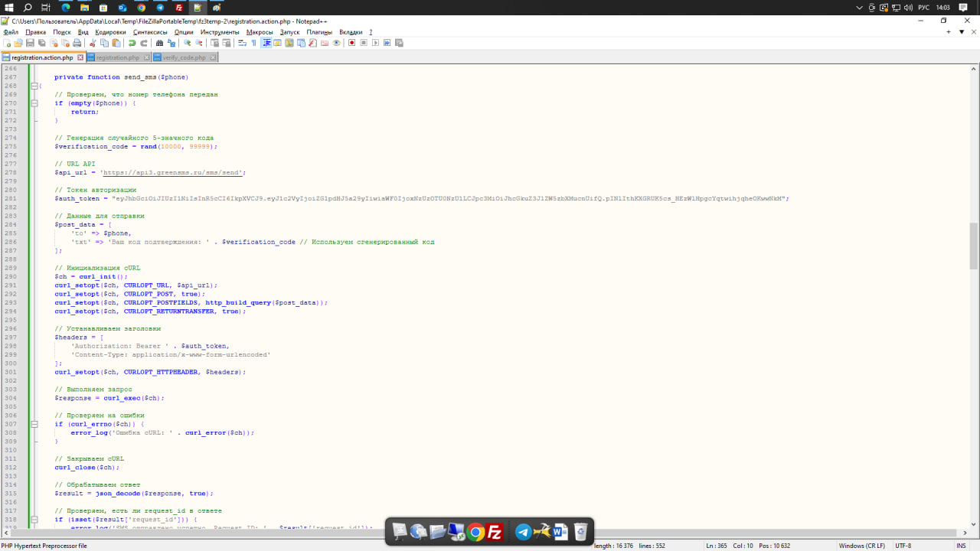980x551 pixels.
Task: Toggle synchronized vertical scrolling icon
Action: (214, 43)
